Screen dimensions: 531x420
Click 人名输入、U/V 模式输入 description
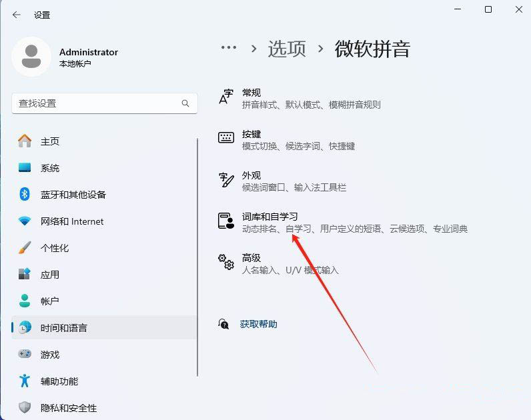pyautogui.click(x=290, y=270)
